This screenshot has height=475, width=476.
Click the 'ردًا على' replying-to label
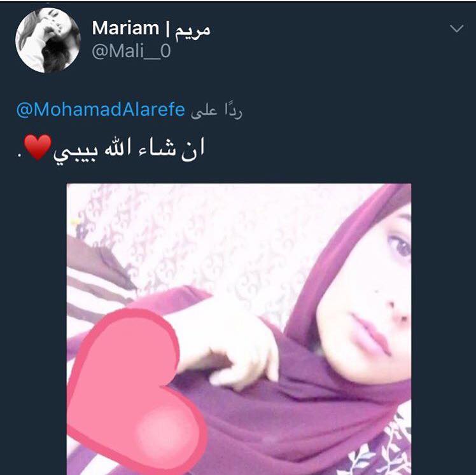(216, 111)
